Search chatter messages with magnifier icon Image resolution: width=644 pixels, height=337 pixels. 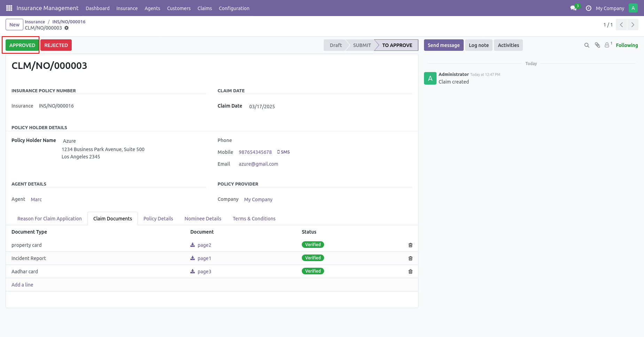587,45
